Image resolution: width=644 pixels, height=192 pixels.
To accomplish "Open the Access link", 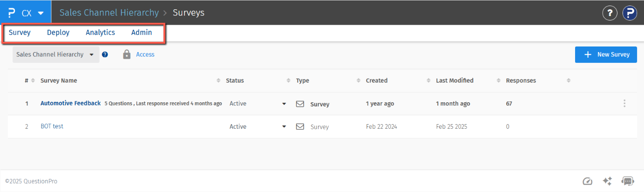I will (x=145, y=54).
